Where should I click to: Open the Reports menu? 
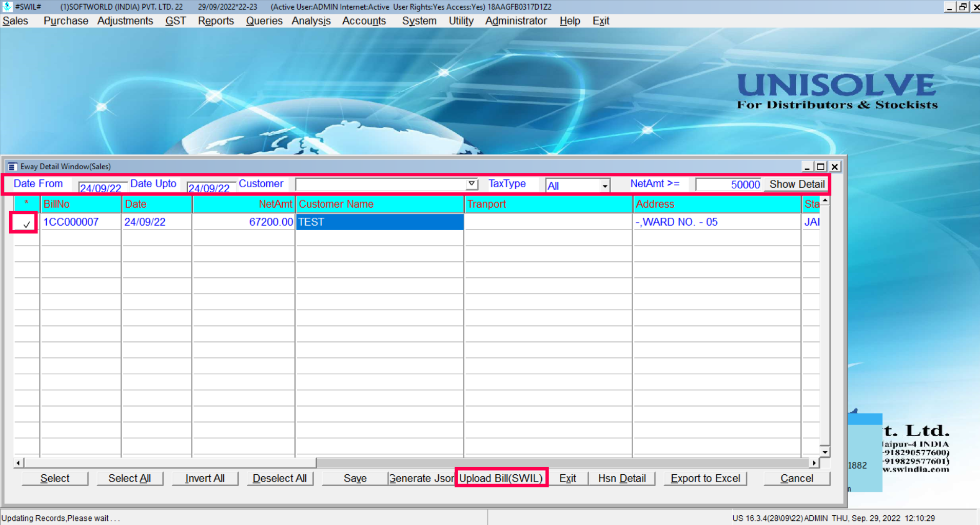(216, 21)
